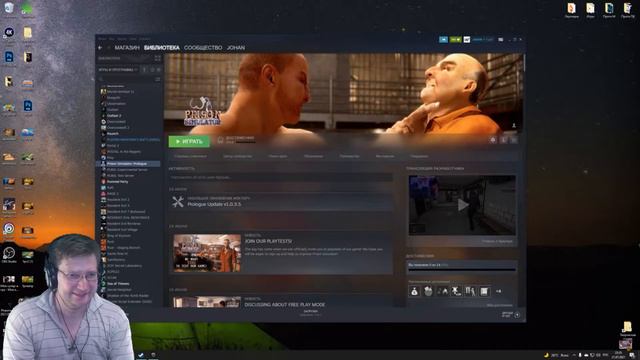Open Центр сообщества link
This screenshot has height=360, width=640.
[238, 156]
